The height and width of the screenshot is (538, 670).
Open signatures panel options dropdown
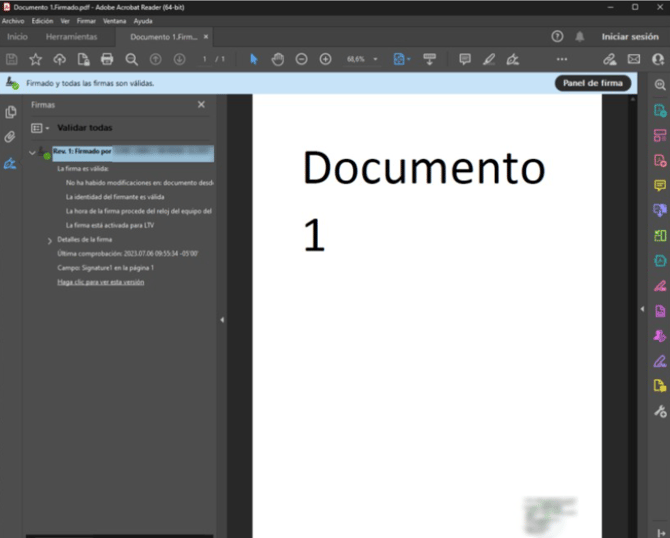click(x=39, y=128)
